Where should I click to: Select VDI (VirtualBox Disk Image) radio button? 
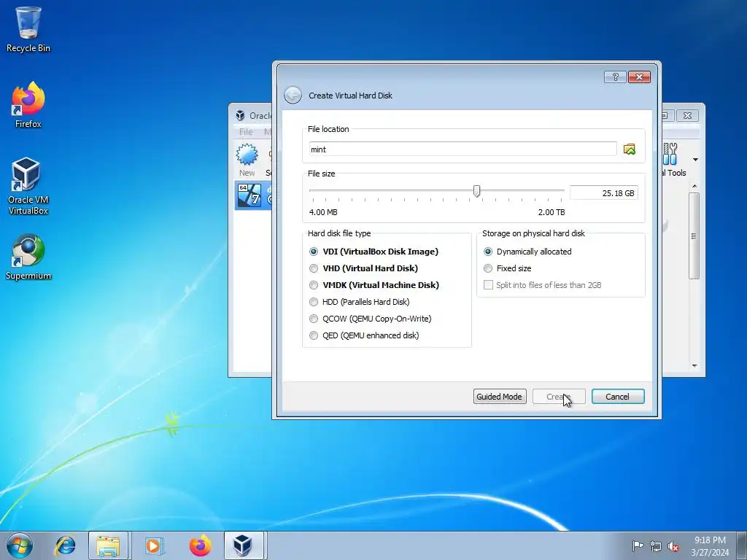314,252
